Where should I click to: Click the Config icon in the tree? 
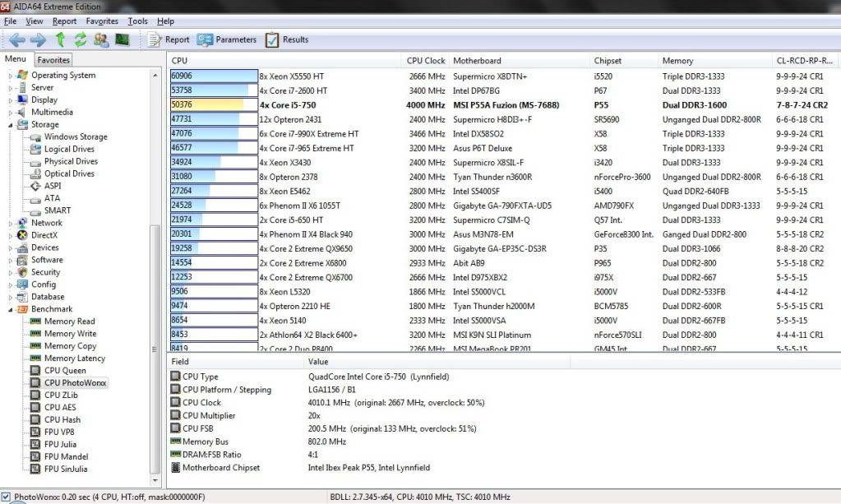coord(22,284)
